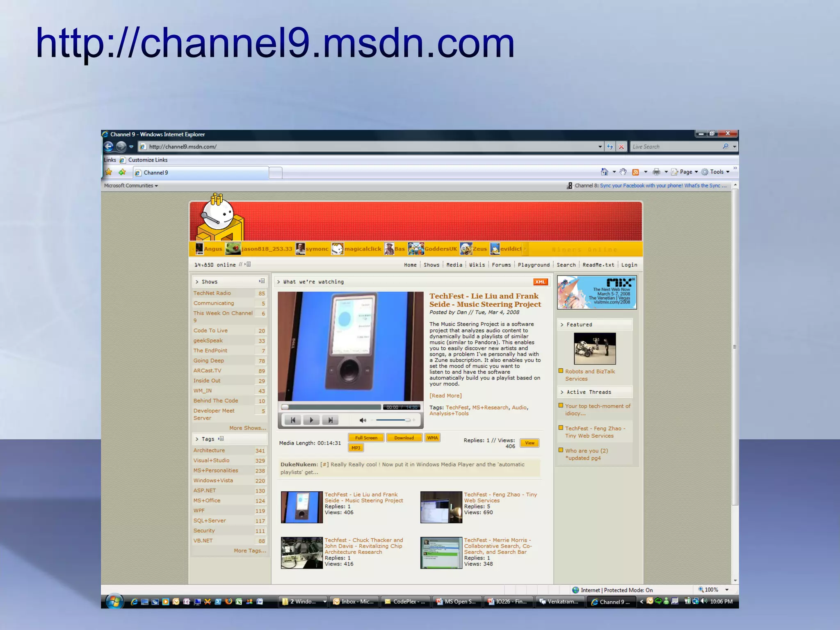
Task: Open the Forums navigation item
Action: (501, 265)
